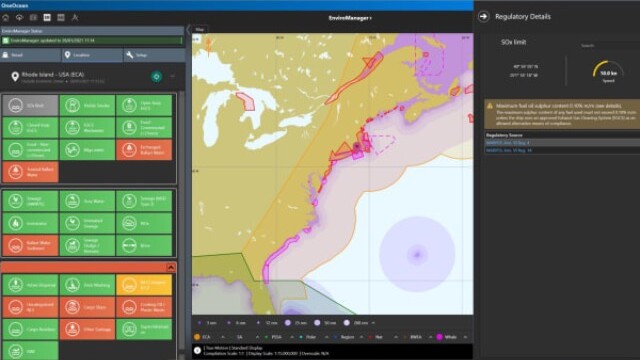Switch to the Location tab
The width and height of the screenshot is (640, 360).
coord(92,55)
